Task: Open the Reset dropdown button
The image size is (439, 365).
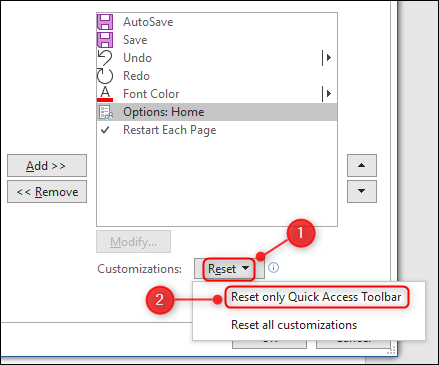Action: tap(229, 269)
